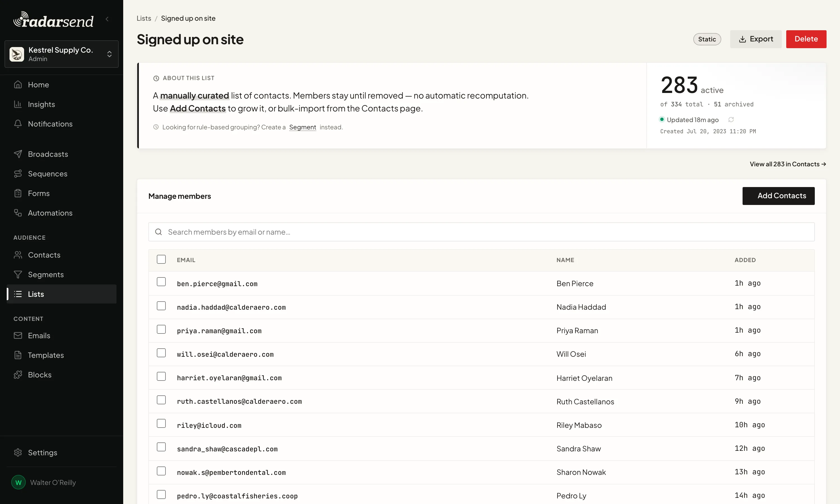
Task: Check the will.osei@calderaero.com checkbox
Action: click(x=161, y=353)
